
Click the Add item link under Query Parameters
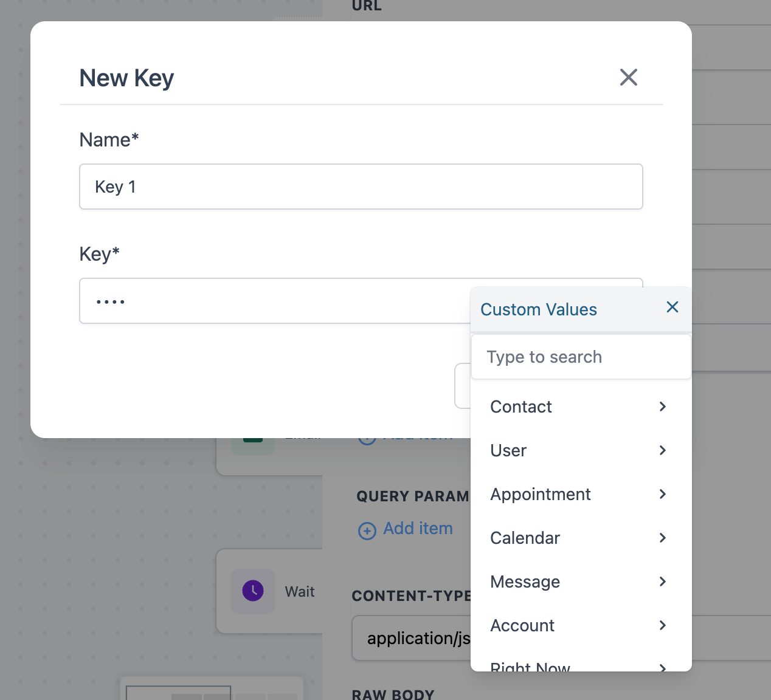(x=418, y=529)
